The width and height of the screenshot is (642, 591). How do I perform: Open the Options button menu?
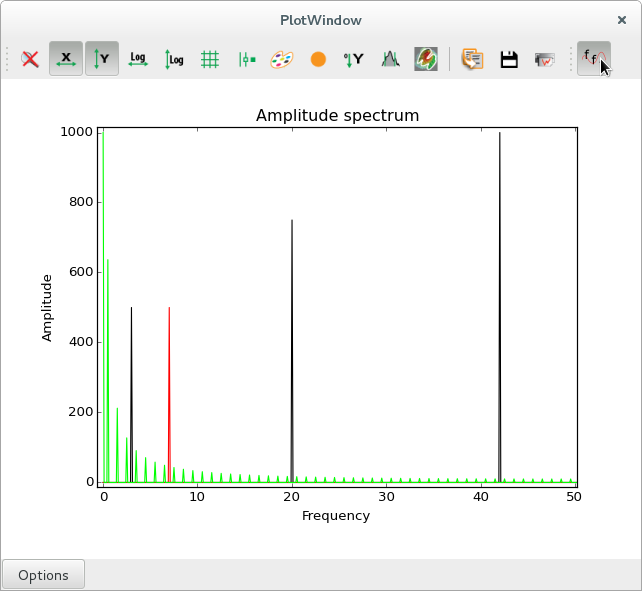pyautogui.click(x=43, y=575)
